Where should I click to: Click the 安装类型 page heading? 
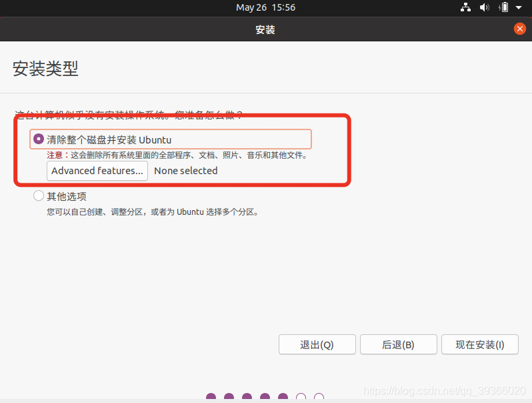click(45, 69)
